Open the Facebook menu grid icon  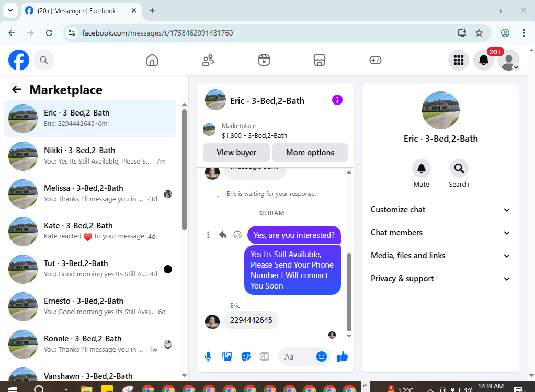coord(459,60)
